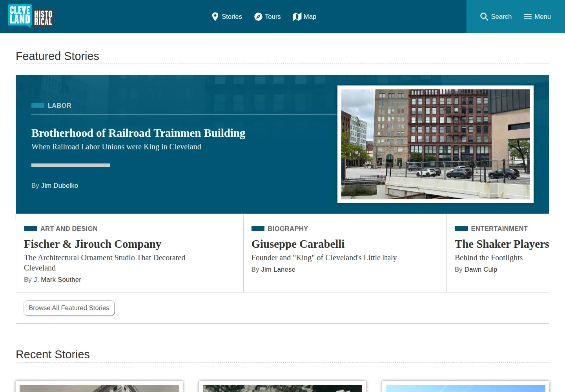Click the BIOGRAPHY category tag

pyautogui.click(x=288, y=229)
